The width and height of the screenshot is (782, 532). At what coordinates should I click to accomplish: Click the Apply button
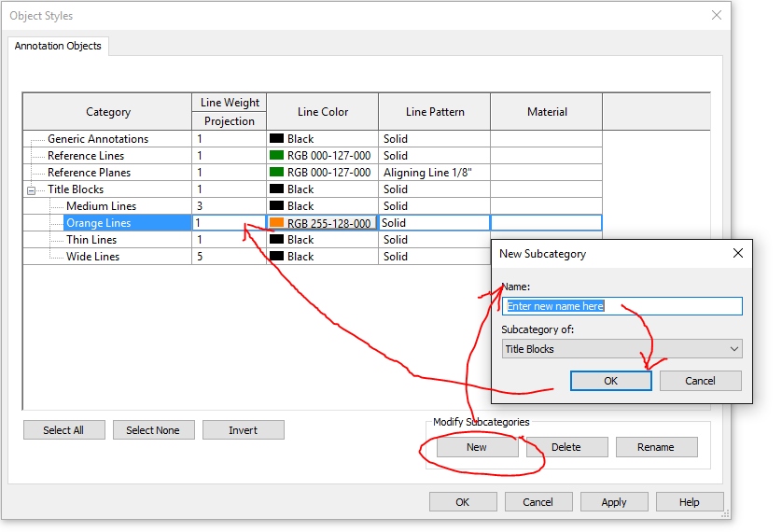[x=614, y=502]
